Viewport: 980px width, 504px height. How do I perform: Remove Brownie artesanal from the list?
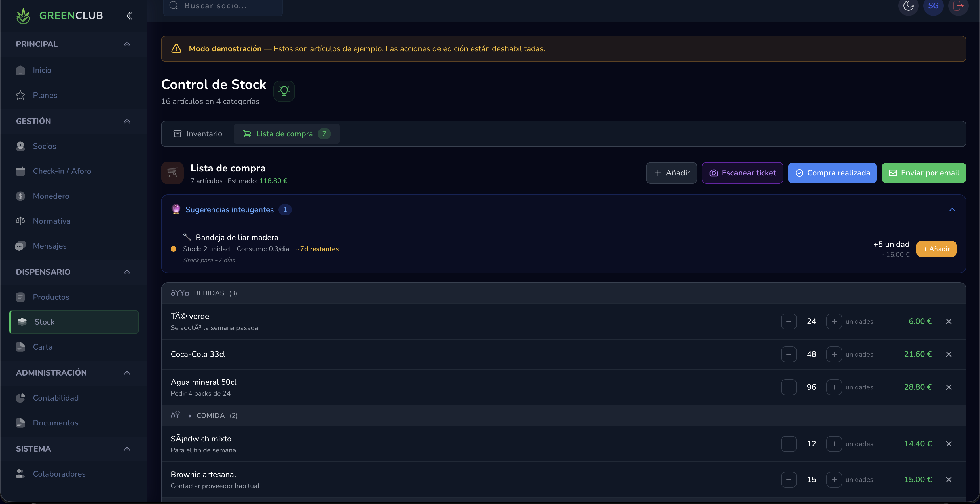[949, 479]
